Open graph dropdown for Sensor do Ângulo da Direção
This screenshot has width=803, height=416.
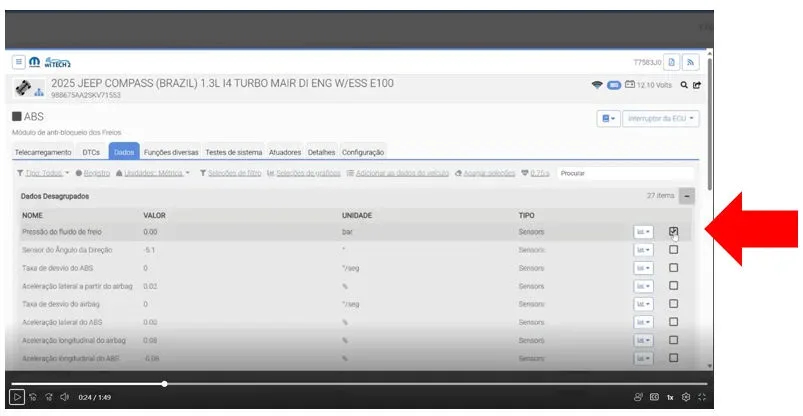click(643, 250)
